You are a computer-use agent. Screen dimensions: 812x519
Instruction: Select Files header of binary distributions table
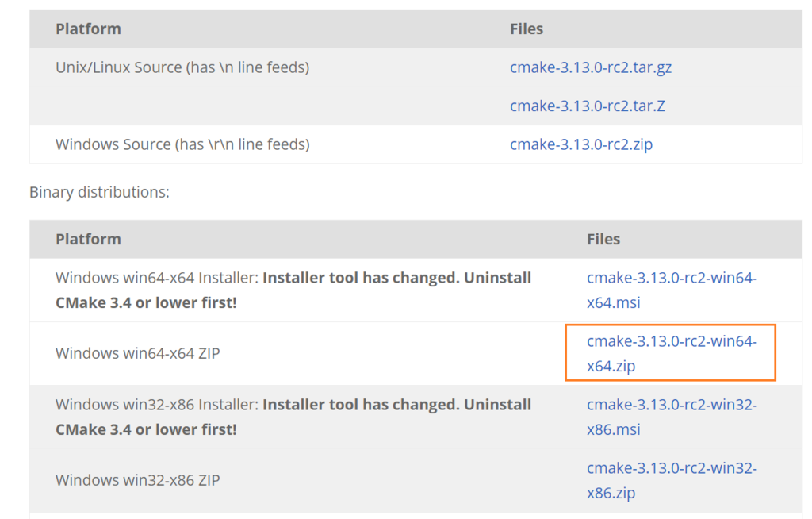click(603, 239)
